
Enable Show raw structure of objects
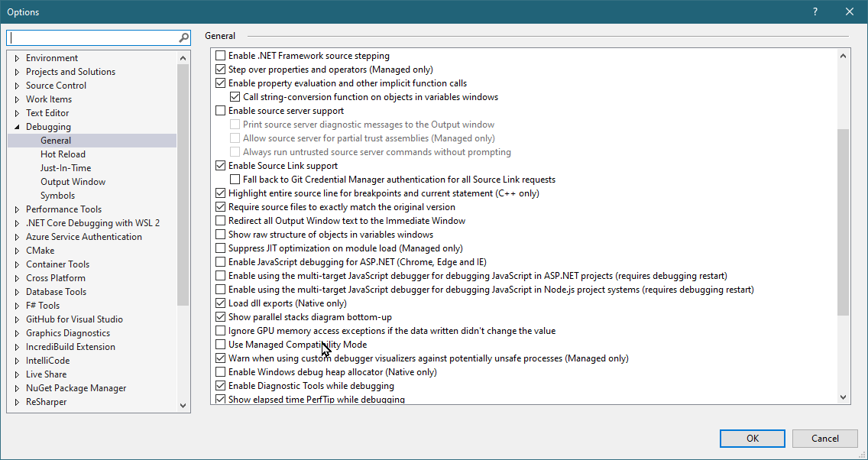coord(220,234)
